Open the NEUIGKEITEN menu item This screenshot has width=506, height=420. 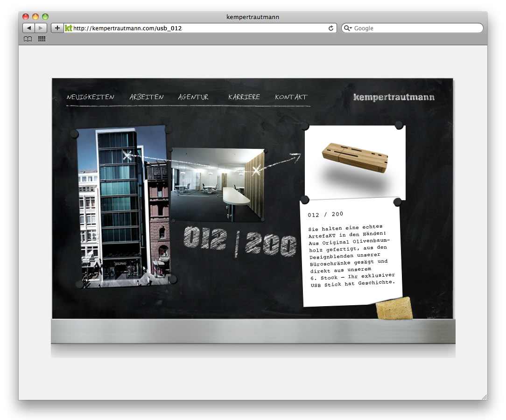point(91,97)
